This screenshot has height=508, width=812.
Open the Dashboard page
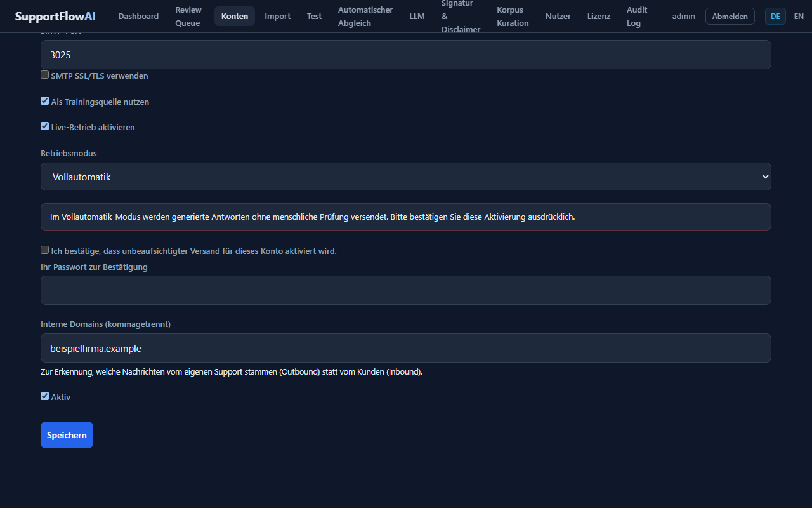pos(138,17)
